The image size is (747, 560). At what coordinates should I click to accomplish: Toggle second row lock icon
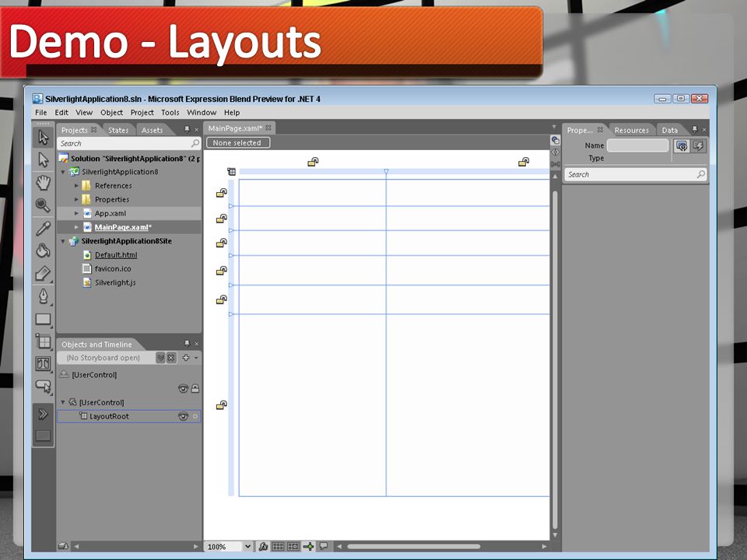pyautogui.click(x=222, y=219)
